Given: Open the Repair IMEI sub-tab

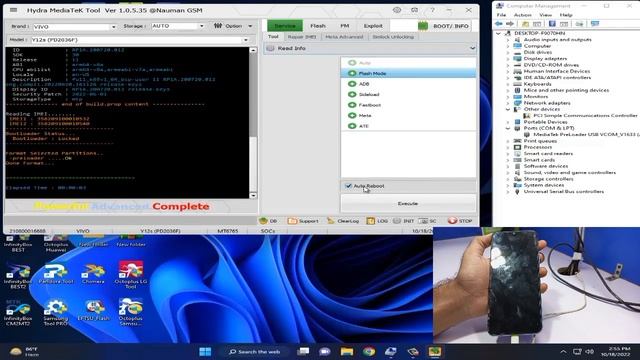Looking at the screenshot, I should (x=302, y=37).
